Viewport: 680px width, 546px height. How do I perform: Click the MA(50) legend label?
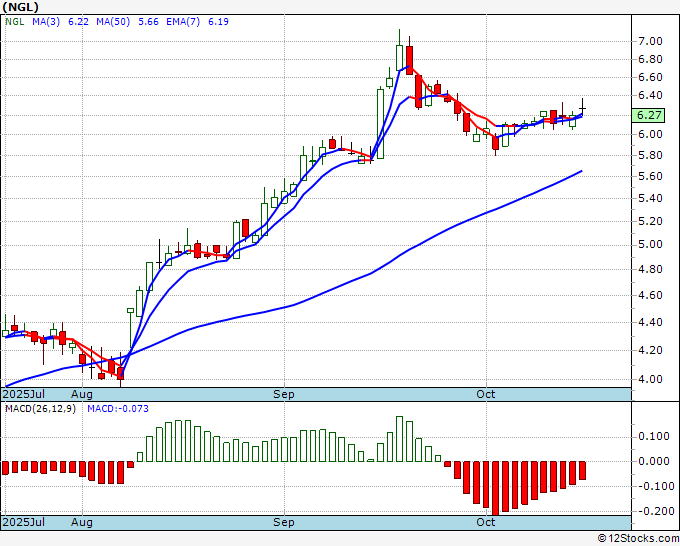click(x=113, y=22)
